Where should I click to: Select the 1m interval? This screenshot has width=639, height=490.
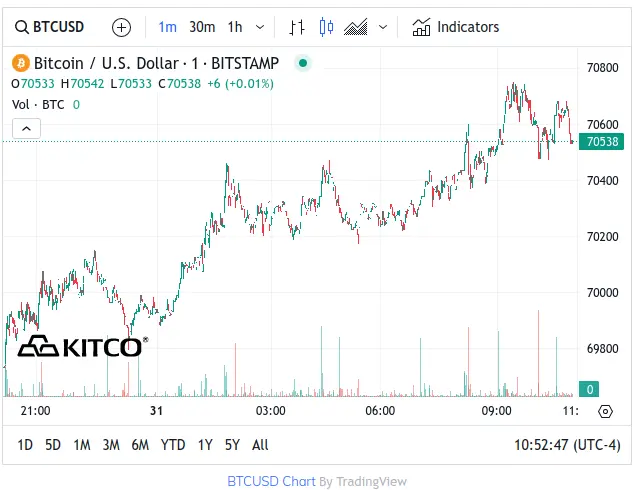(167, 27)
